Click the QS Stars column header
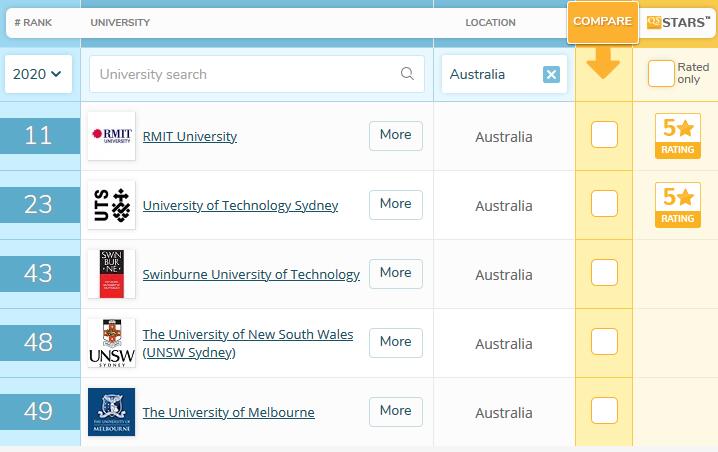This screenshot has height=452, width=718. [678, 22]
